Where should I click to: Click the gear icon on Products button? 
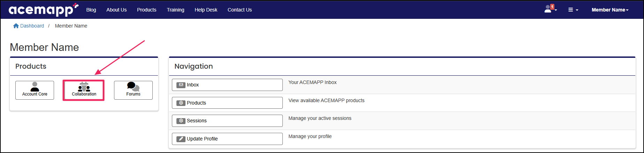181,103
